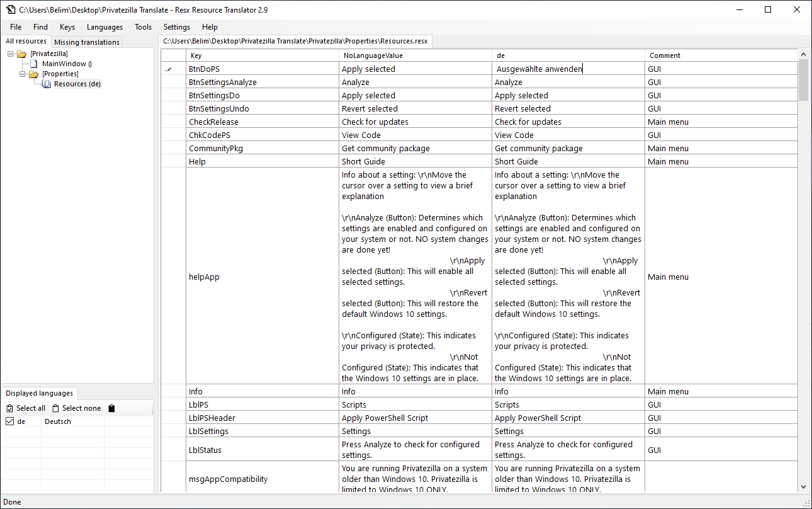
Task: Collapse the Properties tree node
Action: coord(23,74)
